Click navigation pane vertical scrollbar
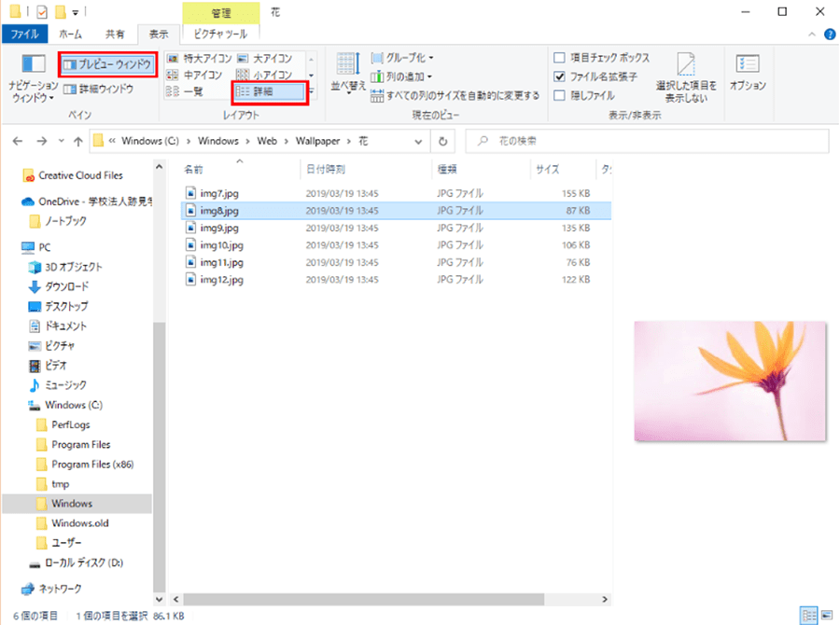840x625 pixels. (x=159, y=455)
